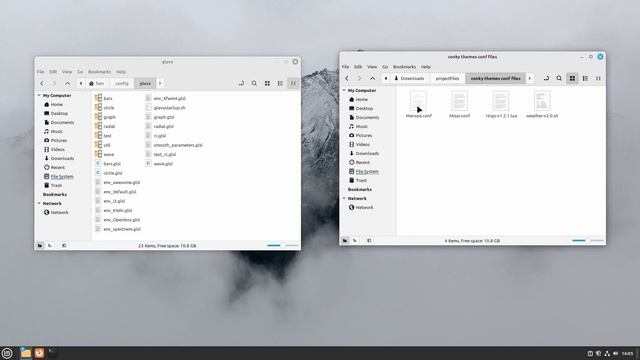Click conky themes conf files path button
The image size is (640, 360).
496,78
